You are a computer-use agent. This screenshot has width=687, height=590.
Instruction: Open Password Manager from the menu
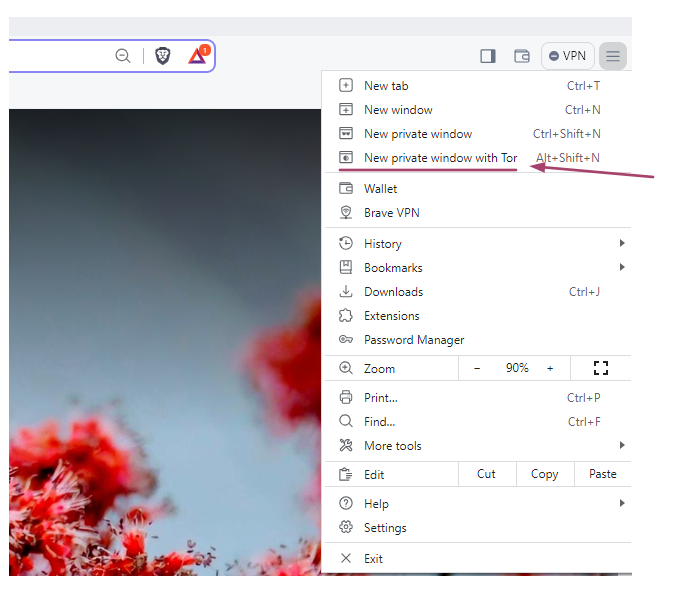(414, 340)
